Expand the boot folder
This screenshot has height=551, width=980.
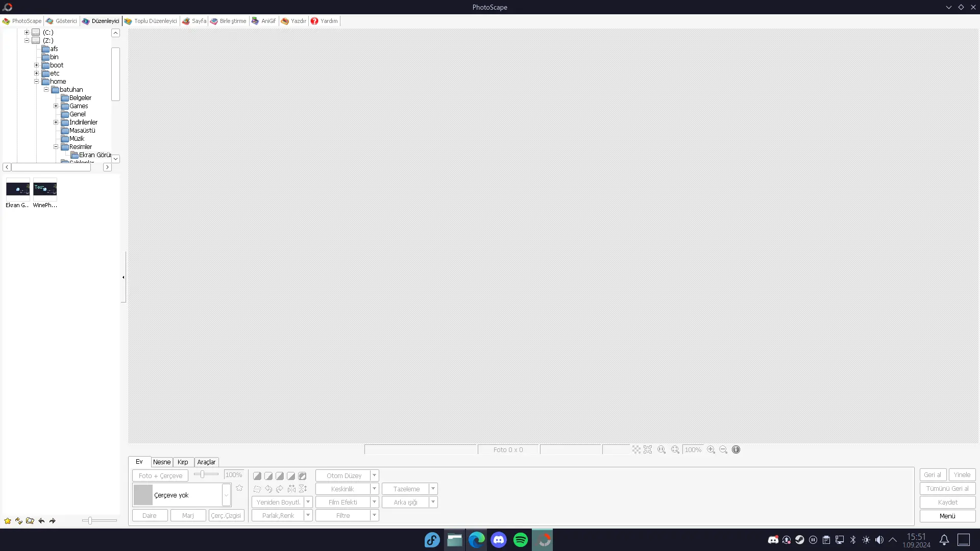coord(36,65)
